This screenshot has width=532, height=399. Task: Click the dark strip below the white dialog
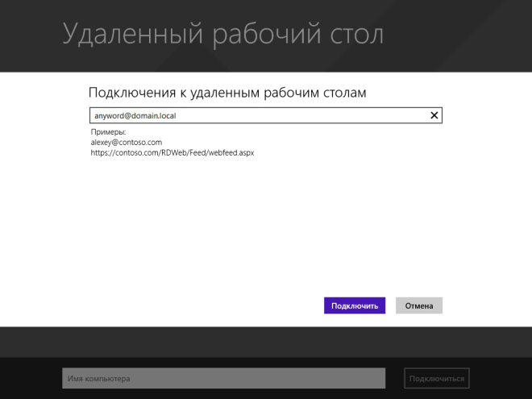(266, 342)
